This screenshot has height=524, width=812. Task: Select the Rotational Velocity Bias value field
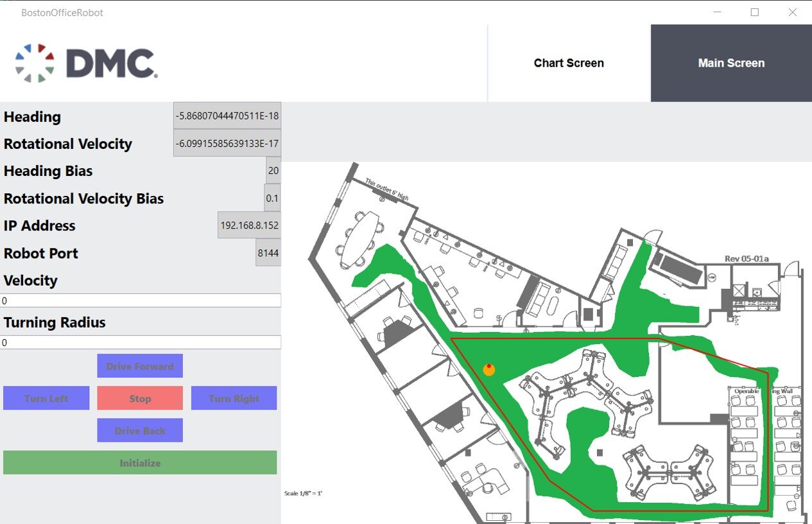point(273,198)
